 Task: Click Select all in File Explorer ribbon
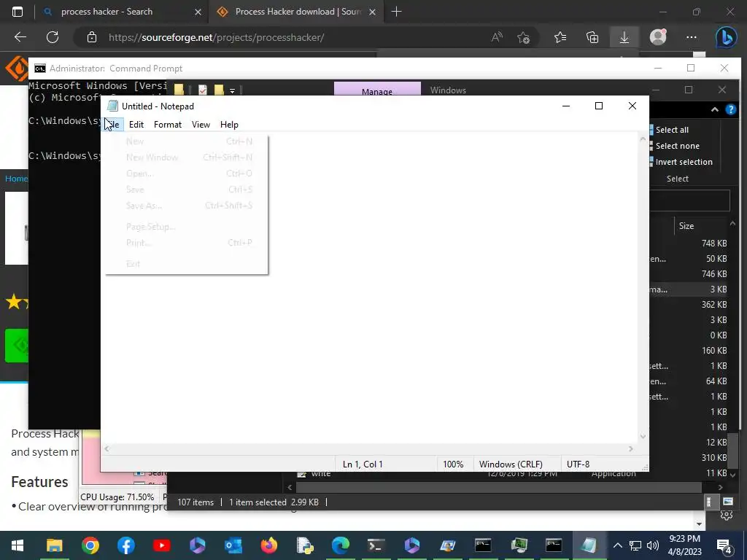click(671, 130)
